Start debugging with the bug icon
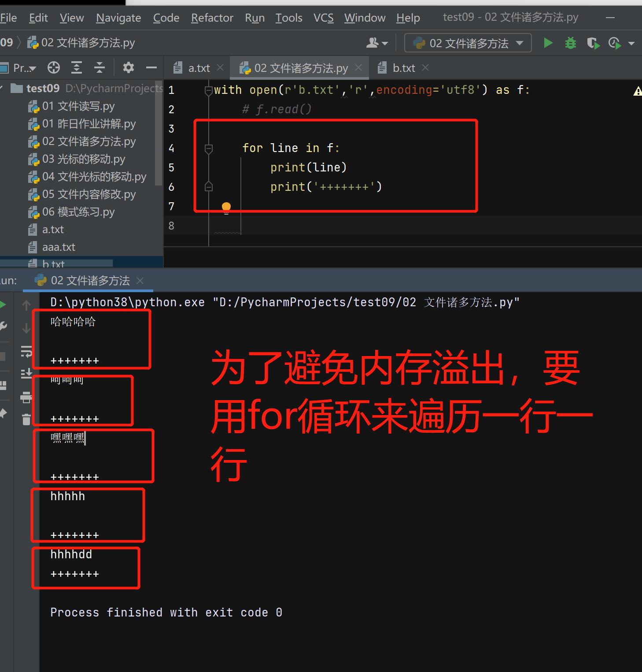This screenshot has width=642, height=672. (571, 43)
